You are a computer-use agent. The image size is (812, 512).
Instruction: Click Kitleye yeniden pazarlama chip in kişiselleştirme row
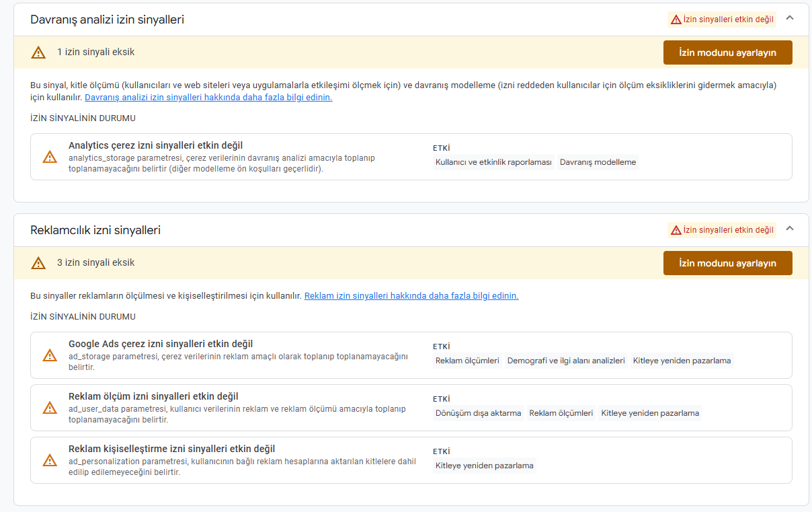(x=485, y=466)
